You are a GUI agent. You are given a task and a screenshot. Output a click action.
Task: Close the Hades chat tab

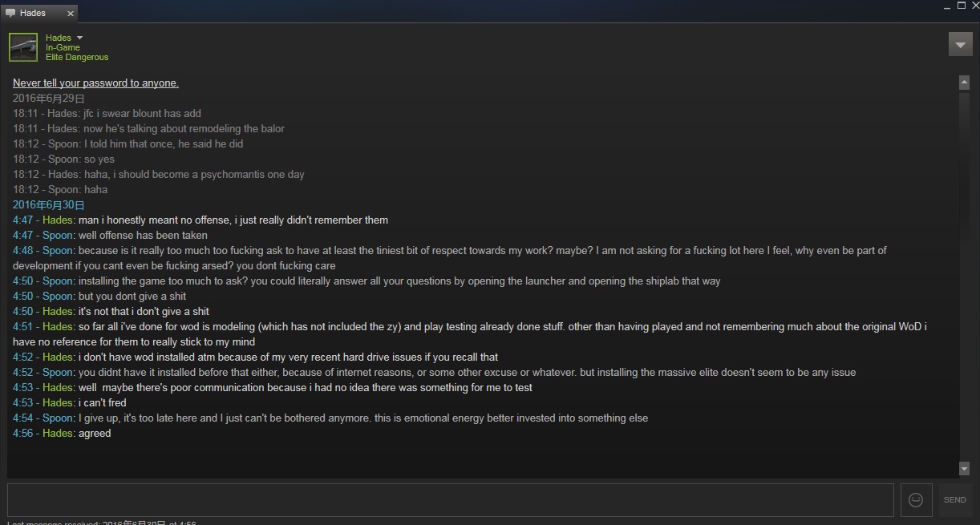pos(70,14)
